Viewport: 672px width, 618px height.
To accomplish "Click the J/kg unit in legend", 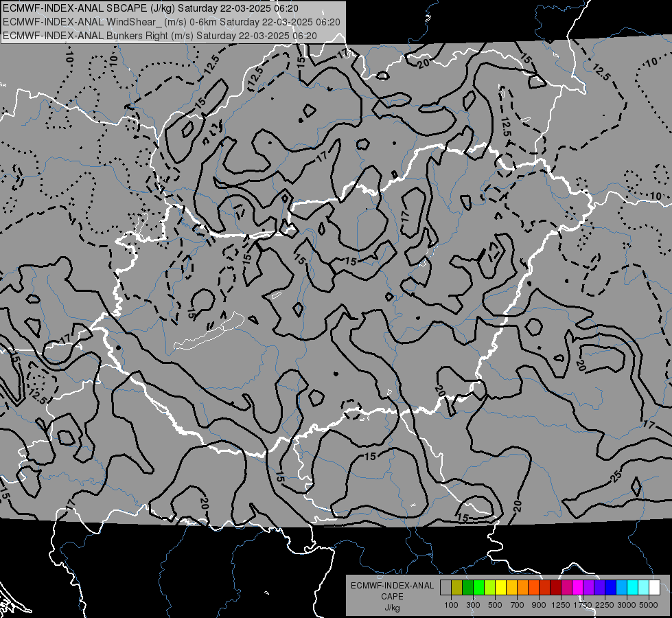I will 392,608.
